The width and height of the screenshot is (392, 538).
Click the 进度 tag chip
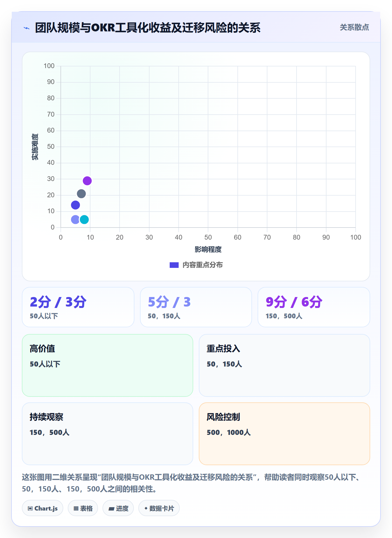pos(118,508)
